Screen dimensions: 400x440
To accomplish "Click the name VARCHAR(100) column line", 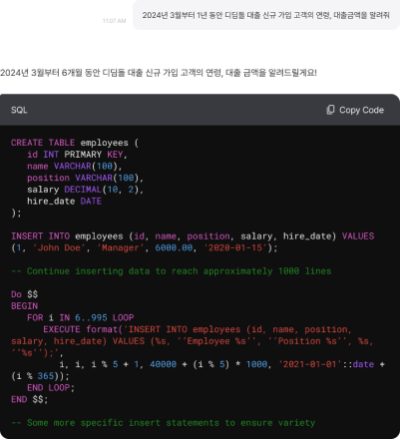I will point(74,166).
